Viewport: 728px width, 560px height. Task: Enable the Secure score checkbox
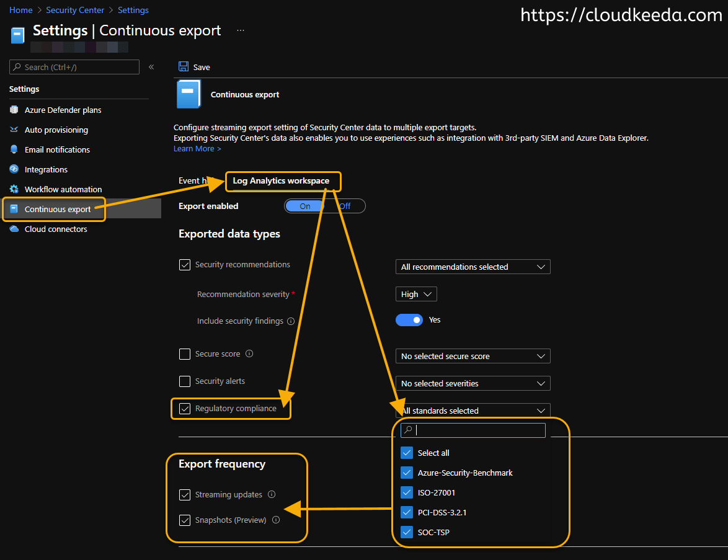pyautogui.click(x=185, y=354)
